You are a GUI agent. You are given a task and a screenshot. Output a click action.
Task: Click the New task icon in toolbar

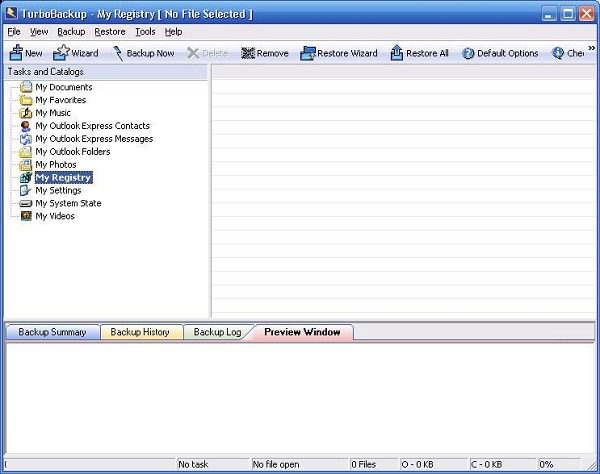click(x=16, y=53)
